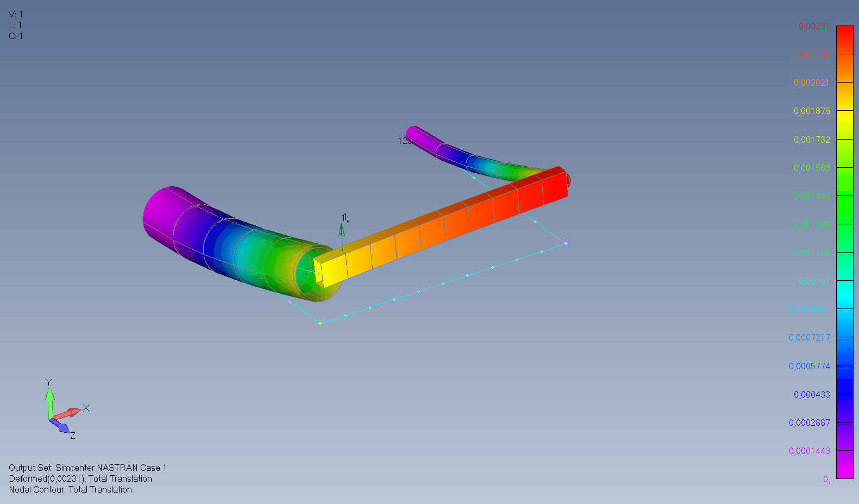
Task: Click the blue Z axis arrow of triad
Action: point(61,427)
